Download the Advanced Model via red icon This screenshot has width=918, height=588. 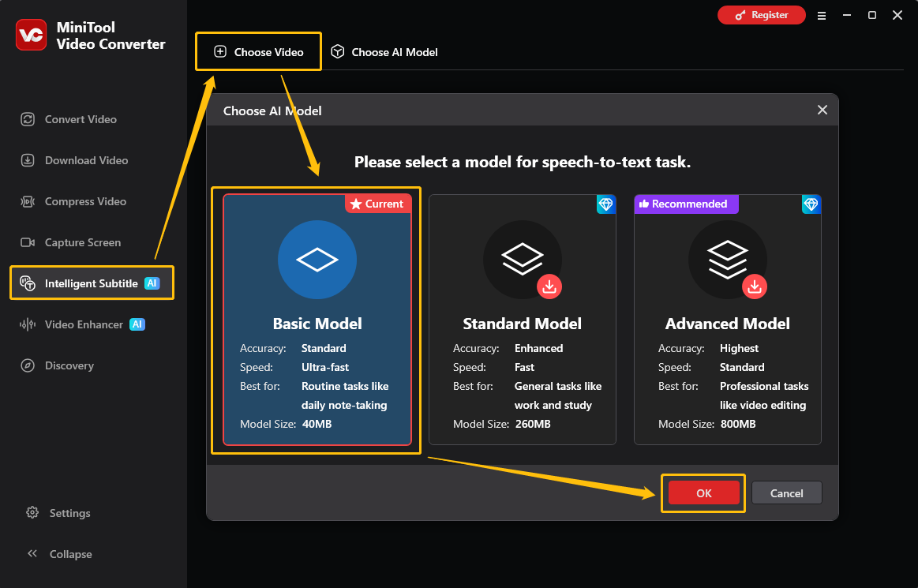tap(755, 287)
